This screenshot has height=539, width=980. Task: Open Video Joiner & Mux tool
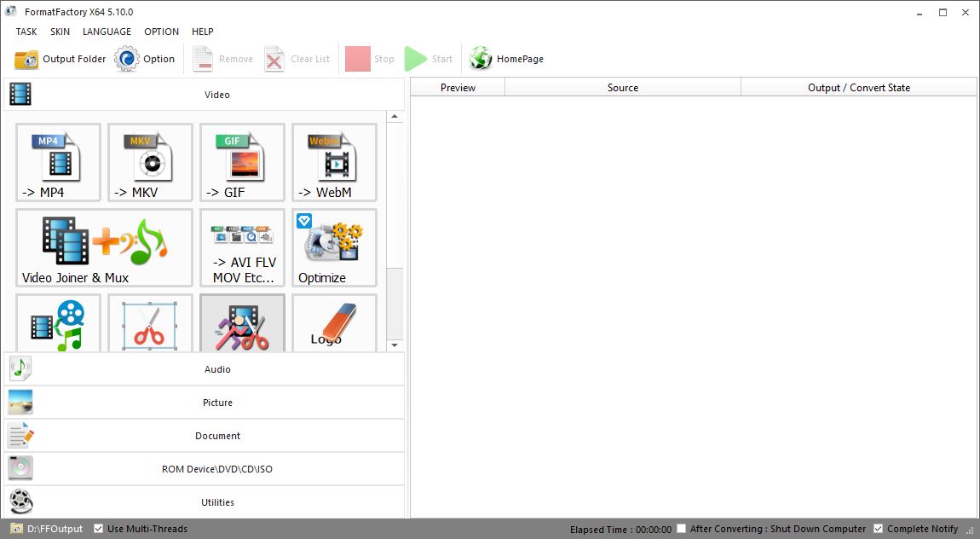point(104,247)
